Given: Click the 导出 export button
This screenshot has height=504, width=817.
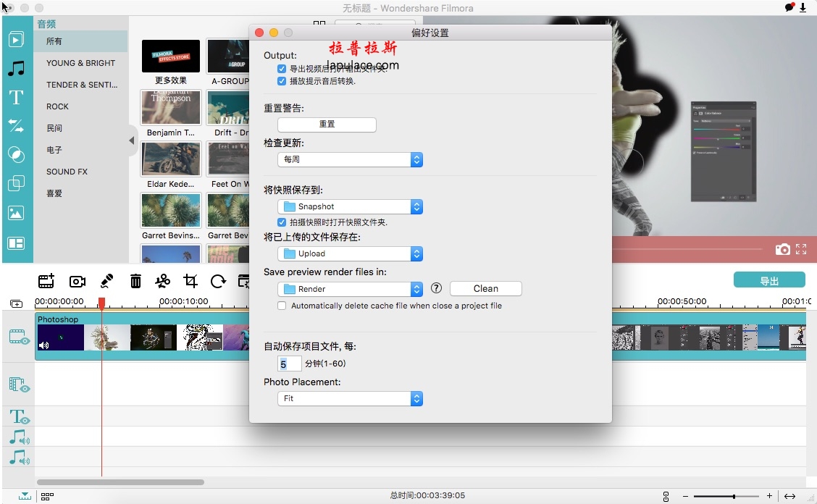Looking at the screenshot, I should pyautogui.click(x=769, y=281).
